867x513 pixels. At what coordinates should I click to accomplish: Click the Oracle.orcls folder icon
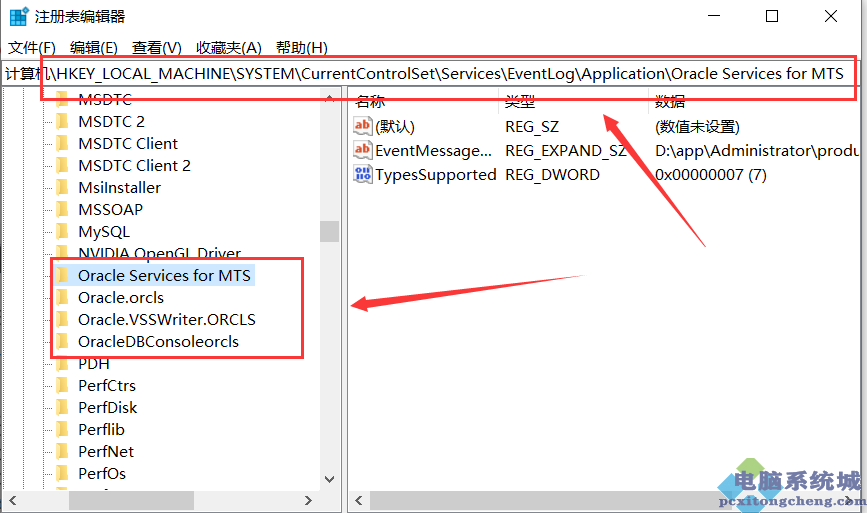(62, 297)
